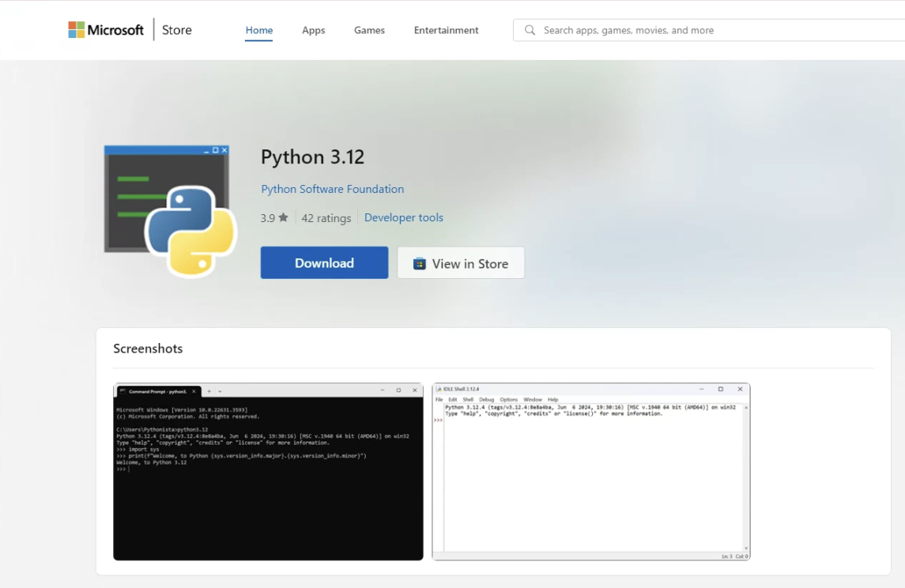905x588 pixels.
Task: Open the Developer tools category link
Action: (403, 217)
